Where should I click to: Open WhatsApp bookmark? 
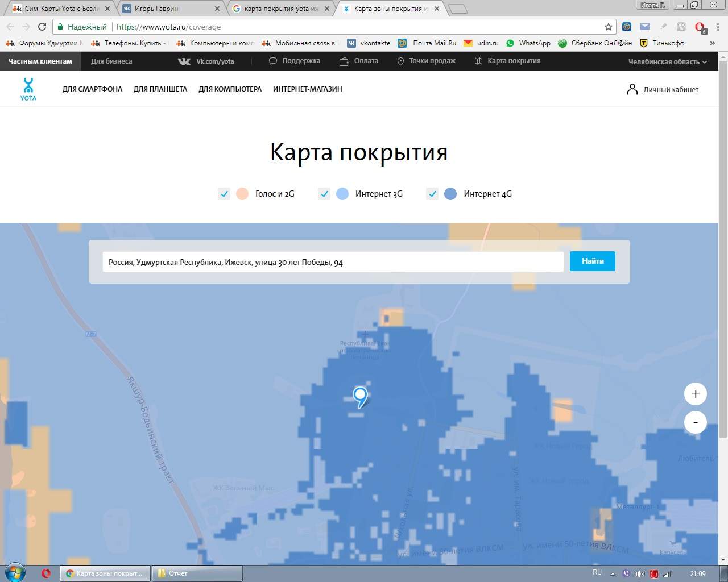[x=528, y=43]
